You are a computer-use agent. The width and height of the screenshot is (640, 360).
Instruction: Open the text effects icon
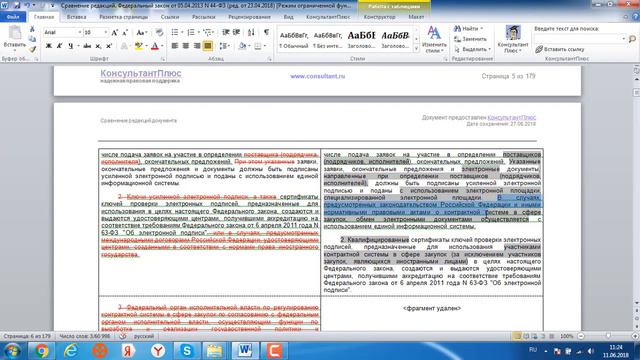point(124,46)
